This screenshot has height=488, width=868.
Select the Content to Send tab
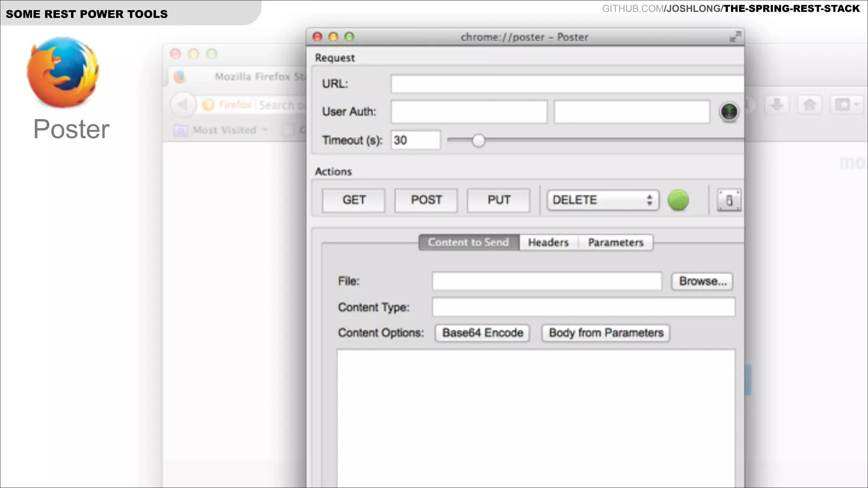coord(468,243)
